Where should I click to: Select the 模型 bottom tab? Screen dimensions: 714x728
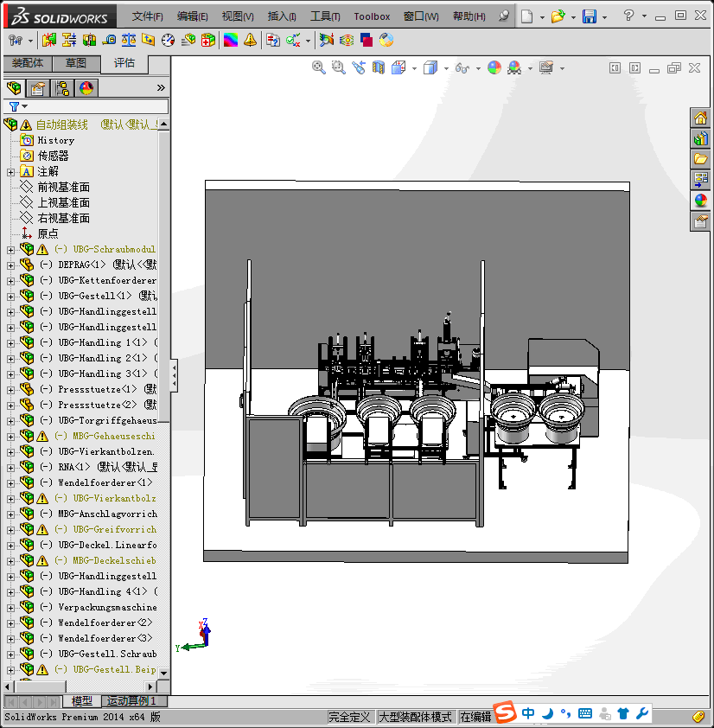82,700
